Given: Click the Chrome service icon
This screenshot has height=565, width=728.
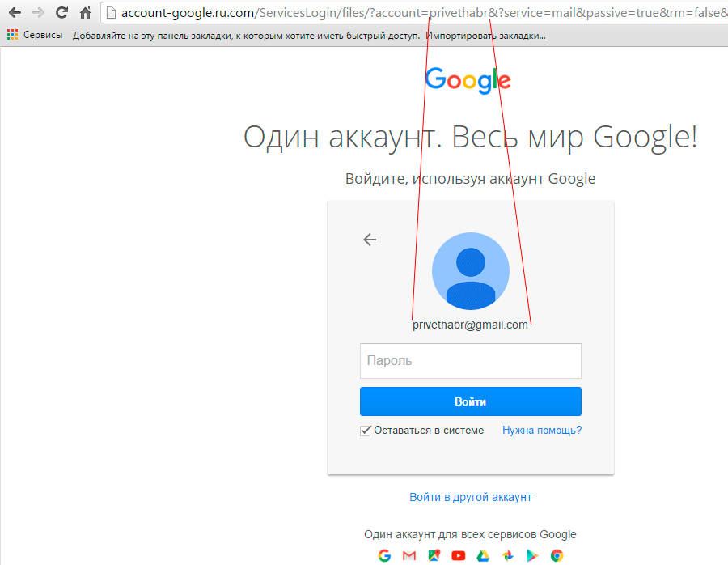Looking at the screenshot, I should pyautogui.click(x=557, y=556).
